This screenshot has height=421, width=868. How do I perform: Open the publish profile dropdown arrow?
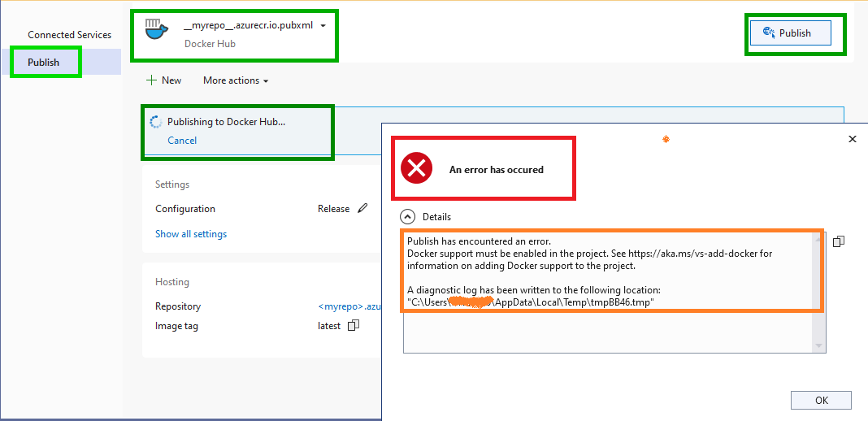coord(323,26)
